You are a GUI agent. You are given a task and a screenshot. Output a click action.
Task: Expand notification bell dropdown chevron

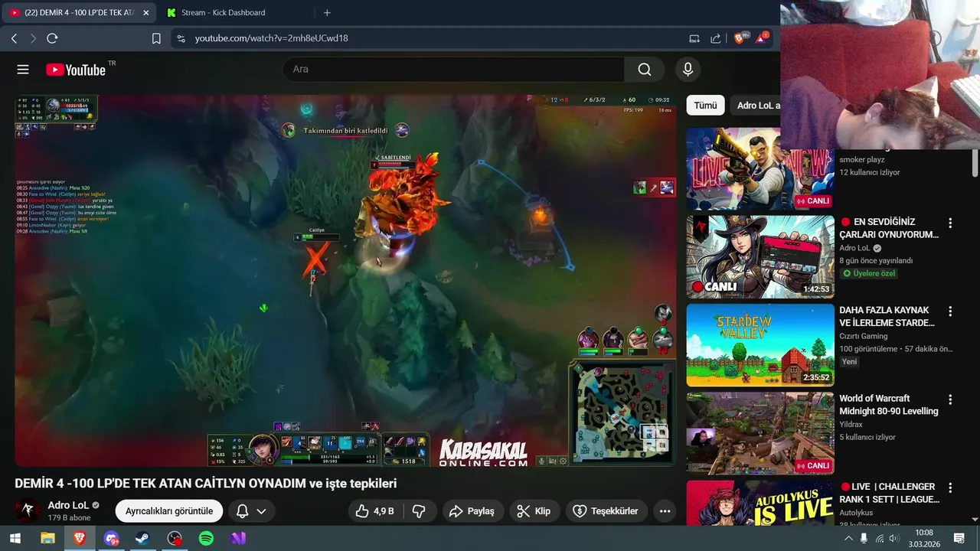click(261, 511)
